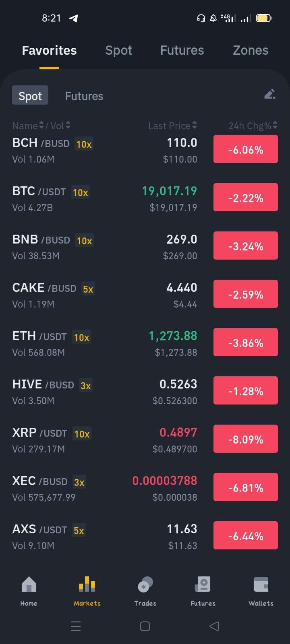Open the Home icon in bottom navigation
The image size is (290, 644).
(29, 584)
